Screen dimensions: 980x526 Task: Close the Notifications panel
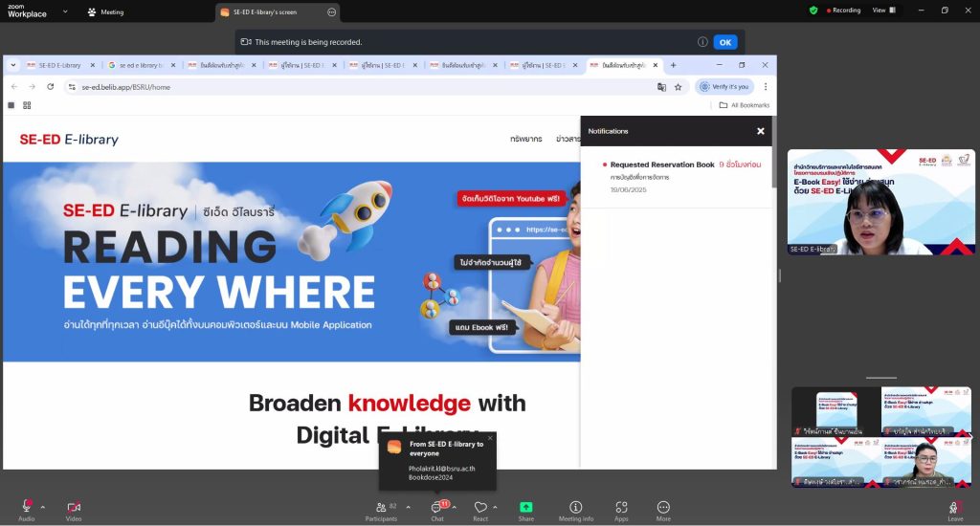tap(761, 131)
